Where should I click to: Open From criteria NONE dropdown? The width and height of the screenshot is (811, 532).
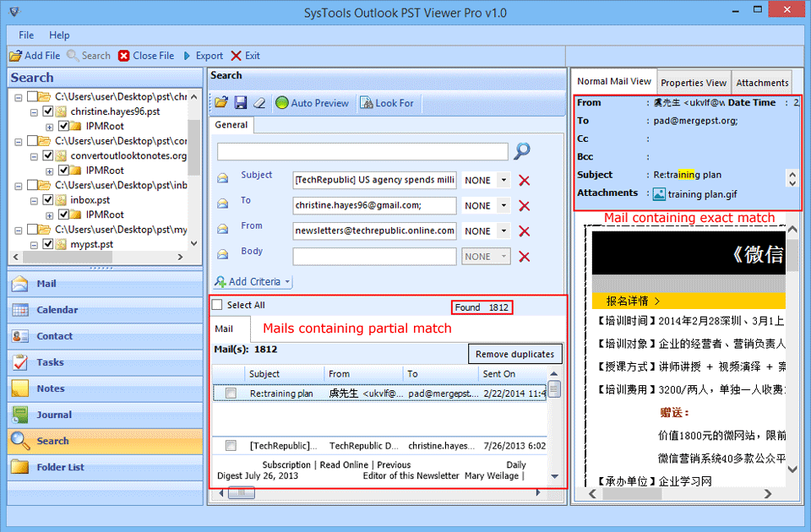click(503, 231)
